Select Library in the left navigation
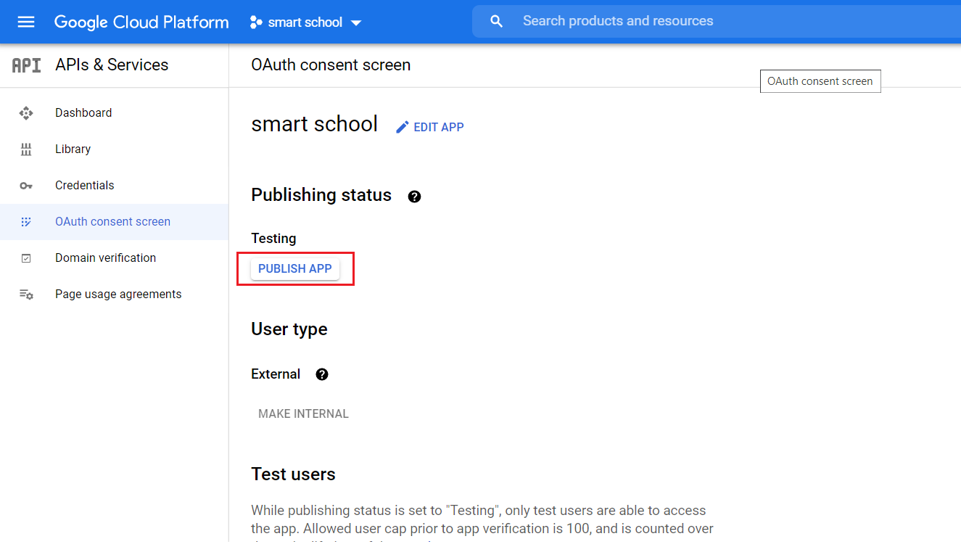 (x=73, y=149)
